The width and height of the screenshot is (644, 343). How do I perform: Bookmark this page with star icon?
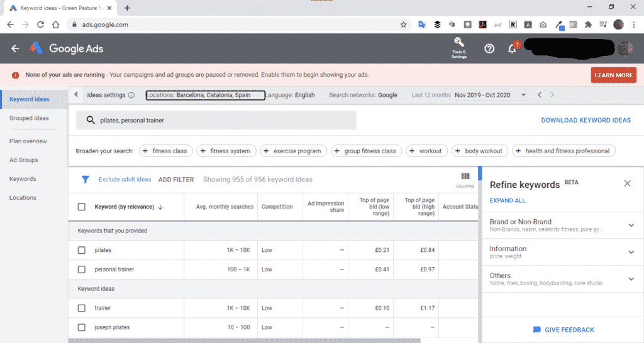(403, 24)
